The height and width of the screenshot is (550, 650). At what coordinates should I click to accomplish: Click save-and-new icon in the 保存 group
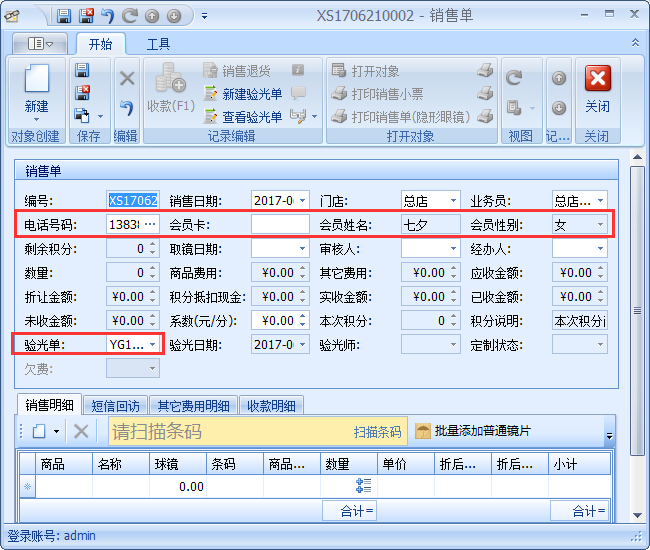click(82, 116)
